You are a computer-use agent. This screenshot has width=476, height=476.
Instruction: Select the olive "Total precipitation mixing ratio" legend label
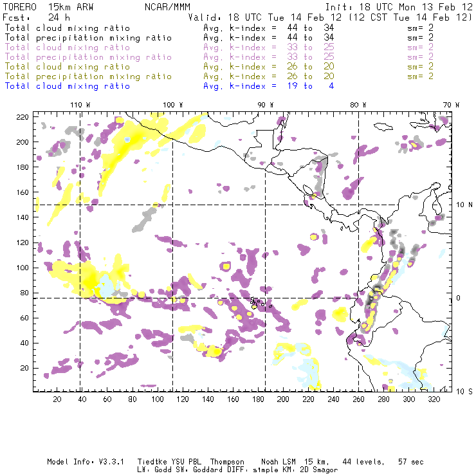click(88, 77)
